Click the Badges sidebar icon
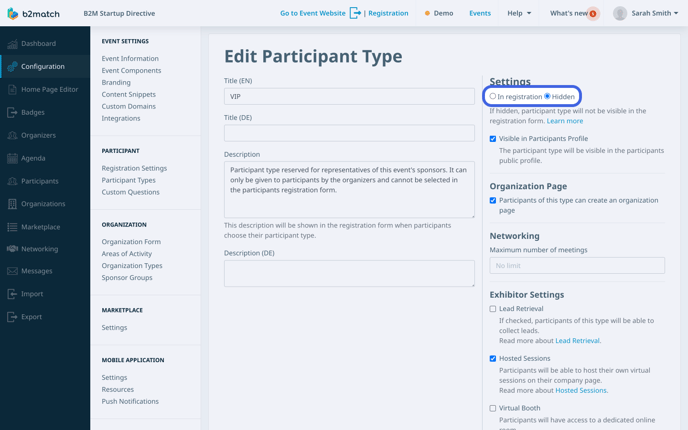The height and width of the screenshot is (430, 688). point(12,112)
